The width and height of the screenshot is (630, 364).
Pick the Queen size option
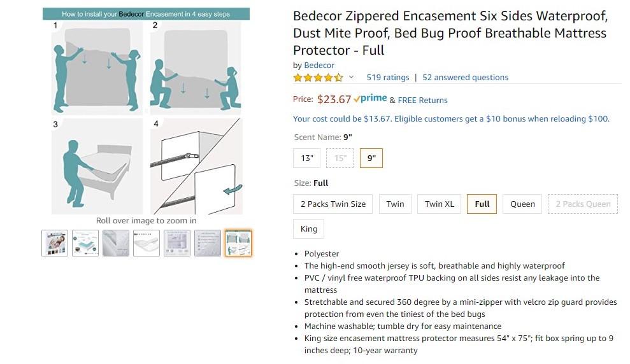click(x=522, y=204)
